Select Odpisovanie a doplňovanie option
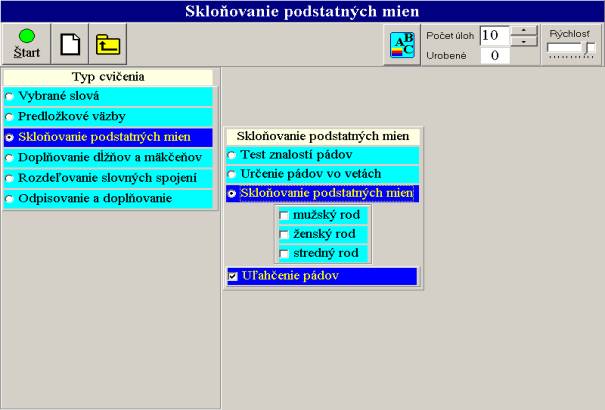605x410 pixels. pyautogui.click(x=108, y=199)
